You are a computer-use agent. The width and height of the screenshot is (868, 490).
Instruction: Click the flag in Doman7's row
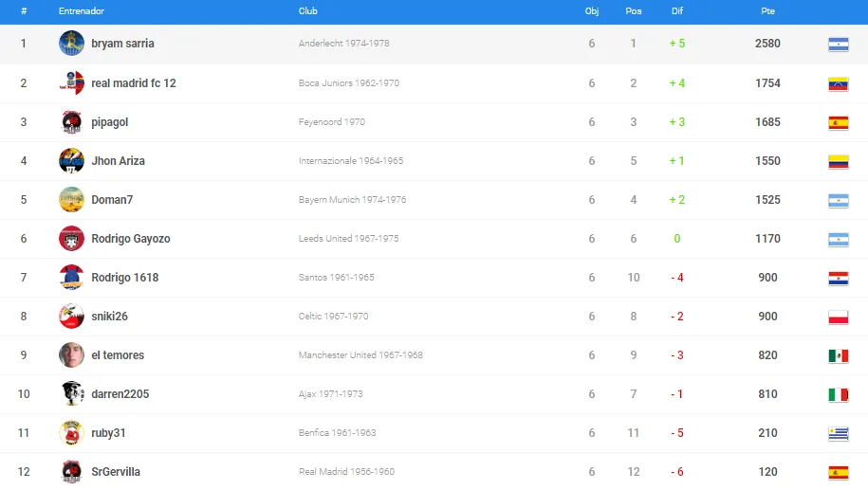coord(838,201)
